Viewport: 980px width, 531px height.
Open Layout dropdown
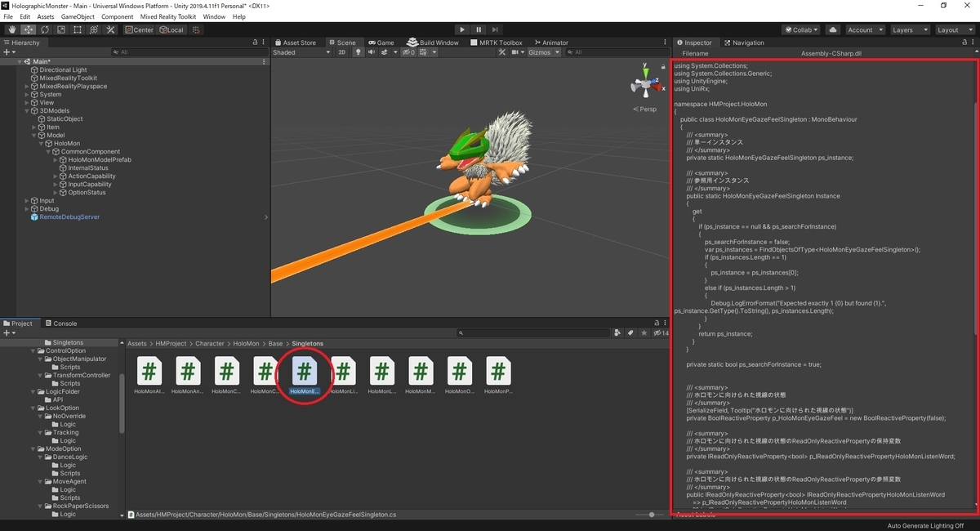pyautogui.click(x=955, y=29)
